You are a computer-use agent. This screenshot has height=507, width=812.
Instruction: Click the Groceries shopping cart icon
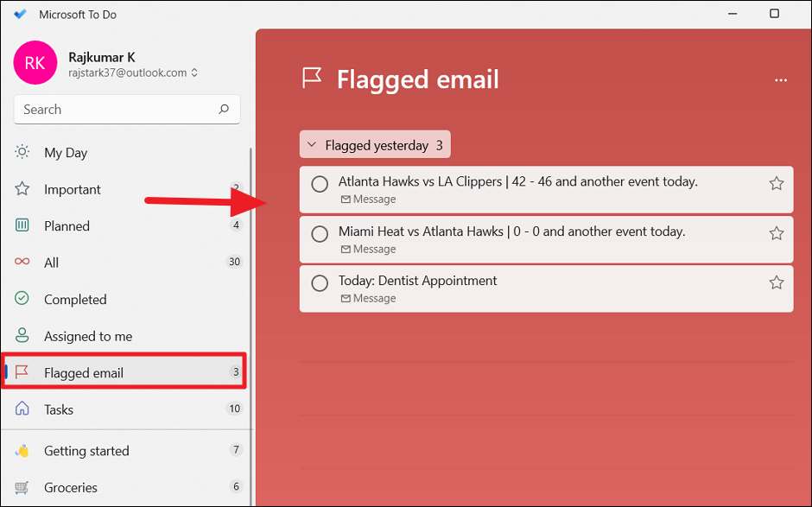coord(22,487)
